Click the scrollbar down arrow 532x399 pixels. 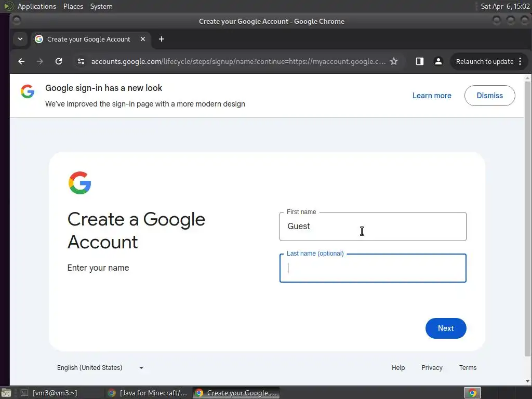click(x=527, y=381)
